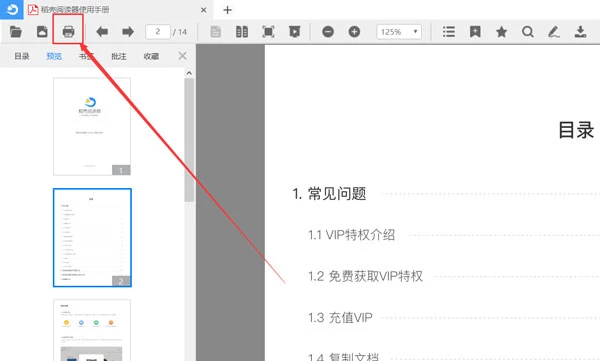
Task: Open the 1.2 免费获取VIP特权 entry
Action: pyautogui.click(x=365, y=276)
